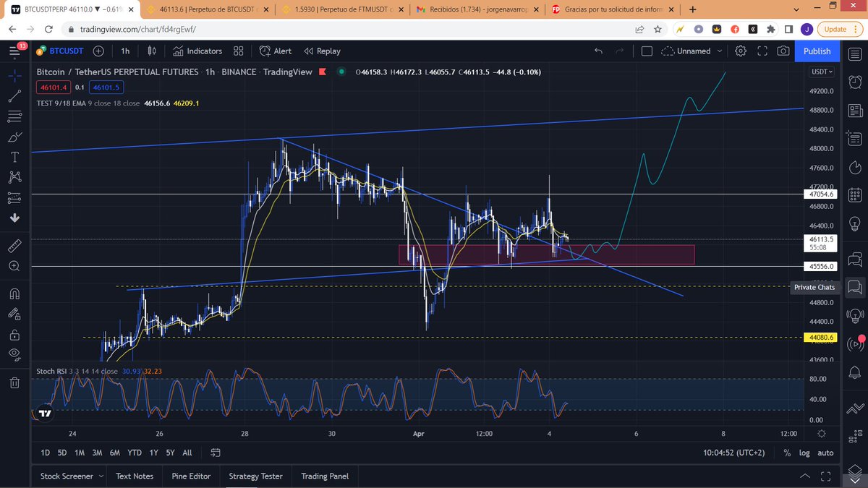Add symbol to compare with plus icon
Viewport: 868px width, 488px height.
pyautogui.click(x=98, y=51)
